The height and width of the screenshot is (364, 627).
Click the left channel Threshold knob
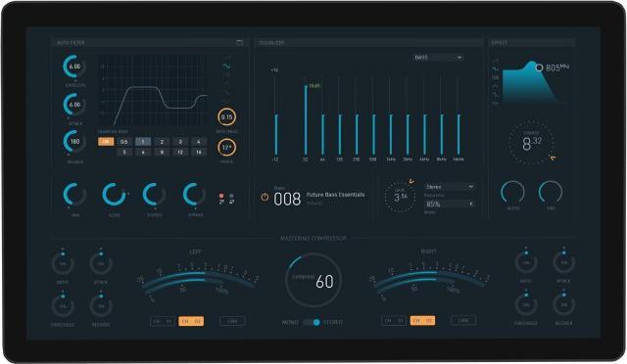coord(63,305)
